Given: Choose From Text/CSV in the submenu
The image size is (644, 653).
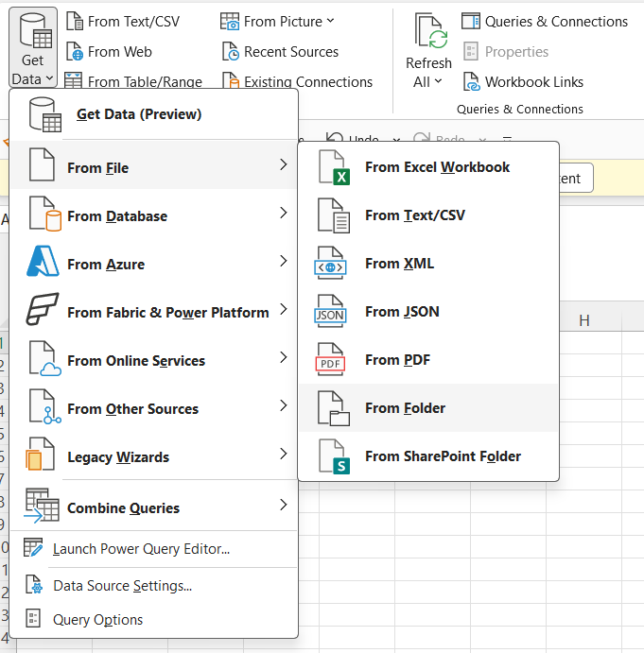Looking at the screenshot, I should pos(428,215).
